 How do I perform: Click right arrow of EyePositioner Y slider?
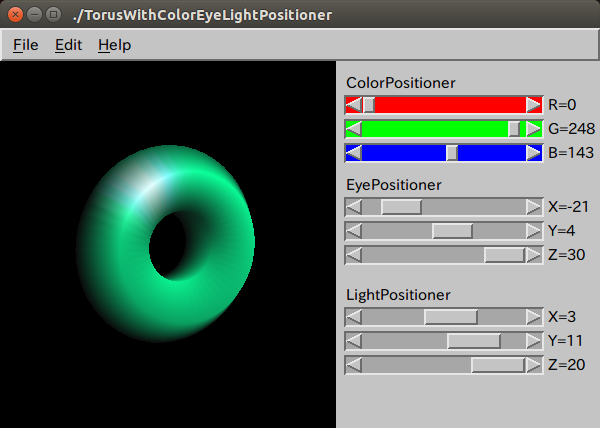point(534,231)
